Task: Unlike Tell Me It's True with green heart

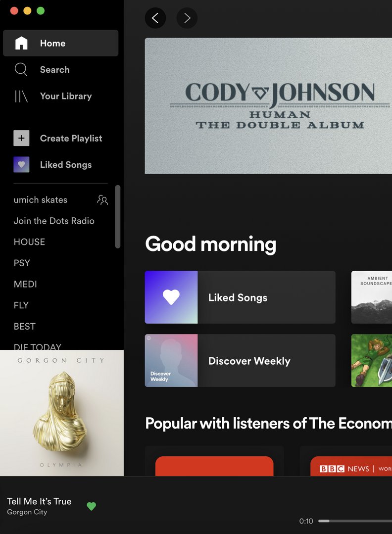Action: pos(91,506)
